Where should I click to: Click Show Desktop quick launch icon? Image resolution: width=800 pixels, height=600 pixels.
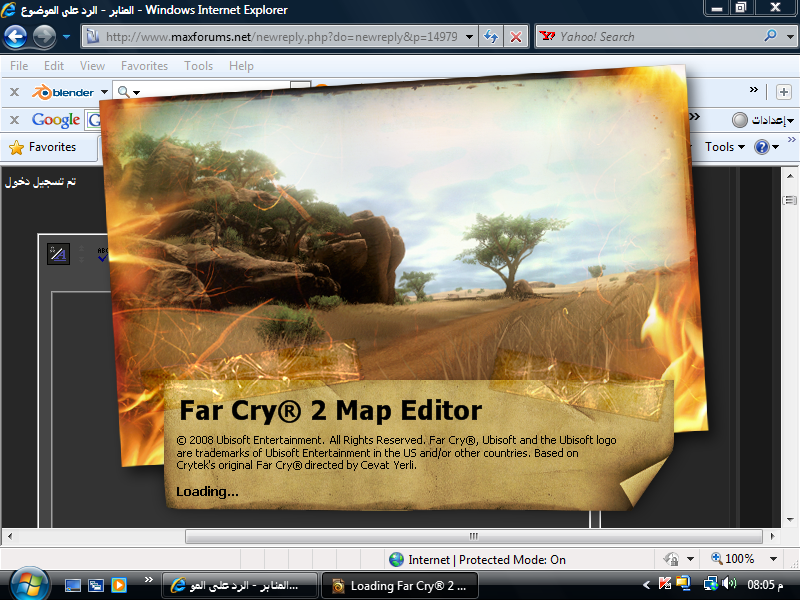pyautogui.click(x=72, y=585)
